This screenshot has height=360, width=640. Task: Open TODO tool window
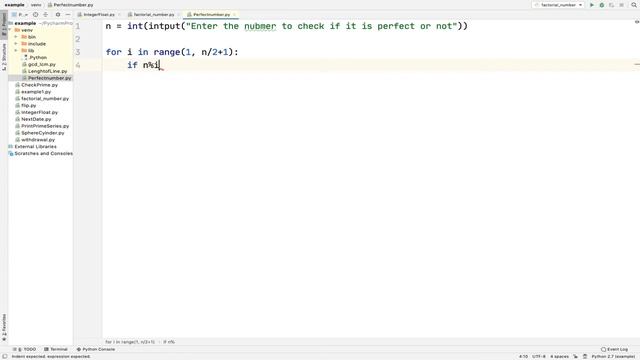click(x=25, y=349)
